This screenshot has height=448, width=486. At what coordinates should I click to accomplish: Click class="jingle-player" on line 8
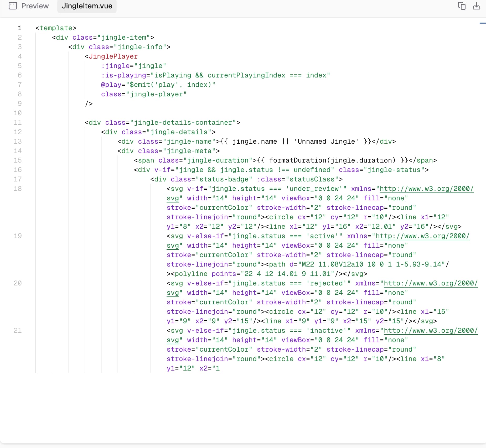tap(144, 94)
